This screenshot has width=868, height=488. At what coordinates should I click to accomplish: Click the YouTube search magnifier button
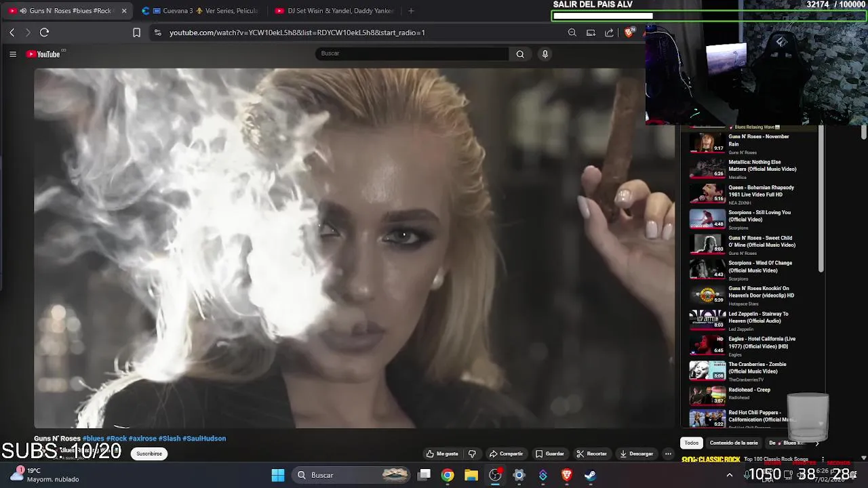tap(520, 54)
